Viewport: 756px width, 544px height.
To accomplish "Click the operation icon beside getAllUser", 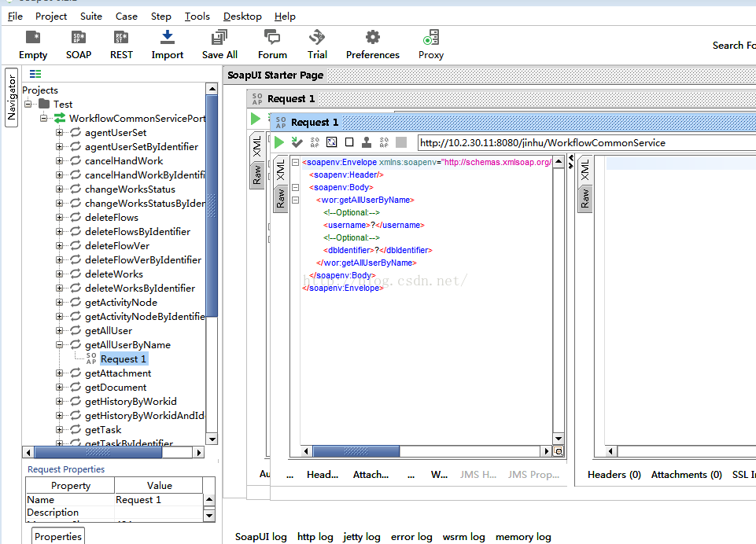I will 76,330.
